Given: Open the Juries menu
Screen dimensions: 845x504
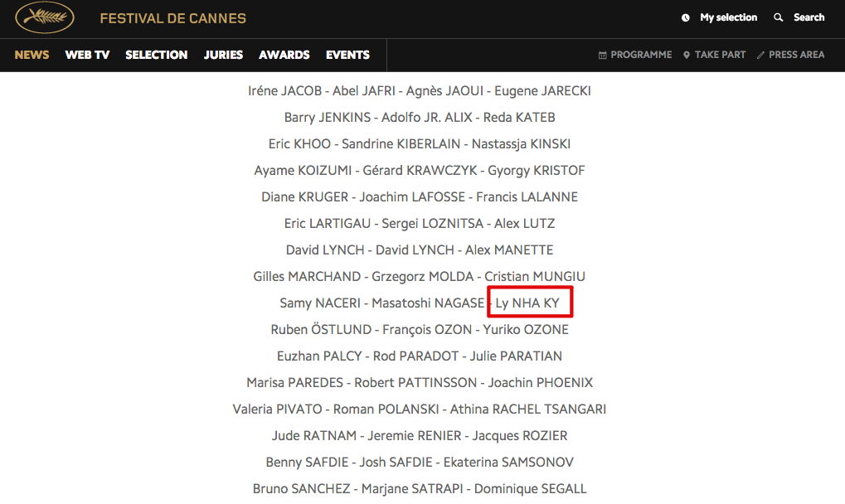Looking at the screenshot, I should pyautogui.click(x=223, y=55).
